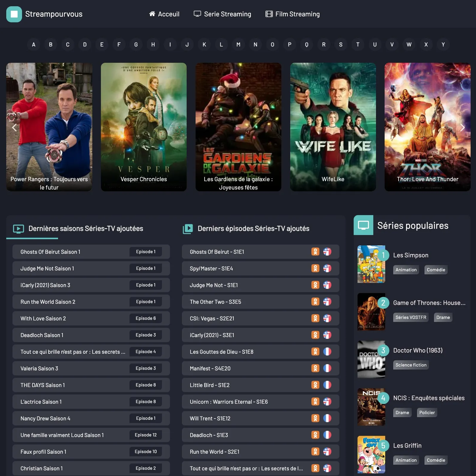Click the orange icon on Spy/Master - S1E4
Viewport: 476px width, 476px height.
[315, 268]
